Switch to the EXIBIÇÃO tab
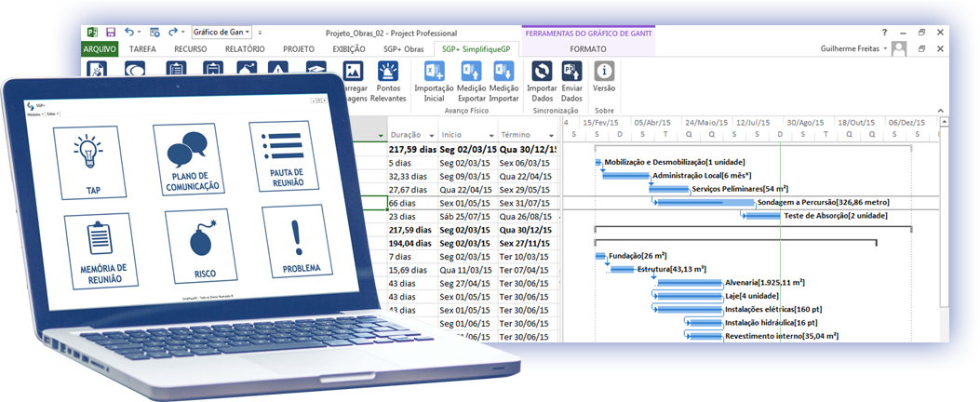Viewport: 980px width, 402px height. coord(349,48)
